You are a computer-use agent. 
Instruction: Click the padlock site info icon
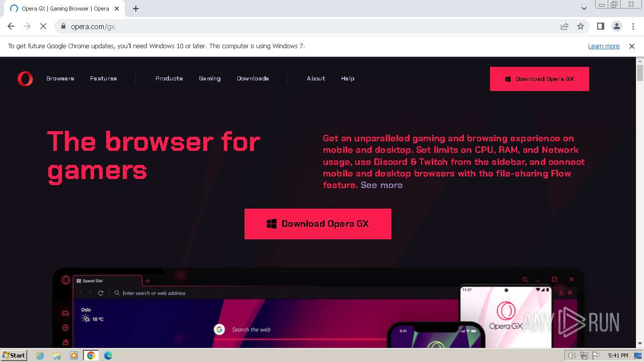click(x=63, y=27)
